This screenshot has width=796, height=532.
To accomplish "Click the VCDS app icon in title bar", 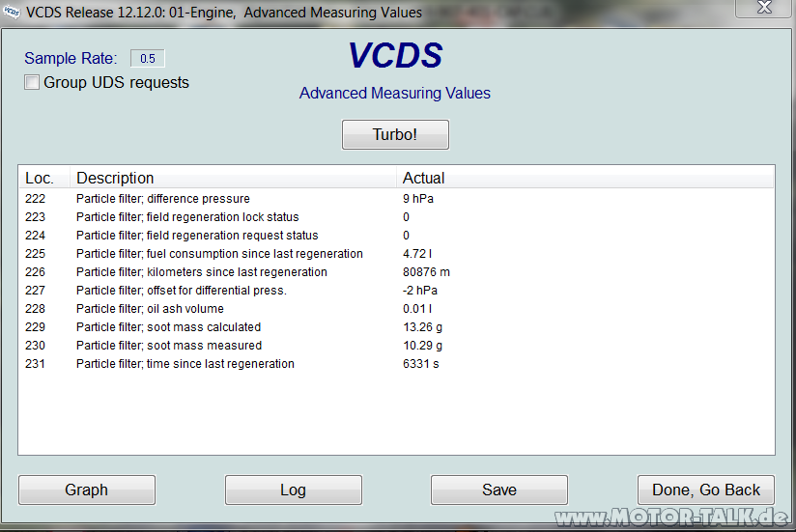I will tap(12, 12).
